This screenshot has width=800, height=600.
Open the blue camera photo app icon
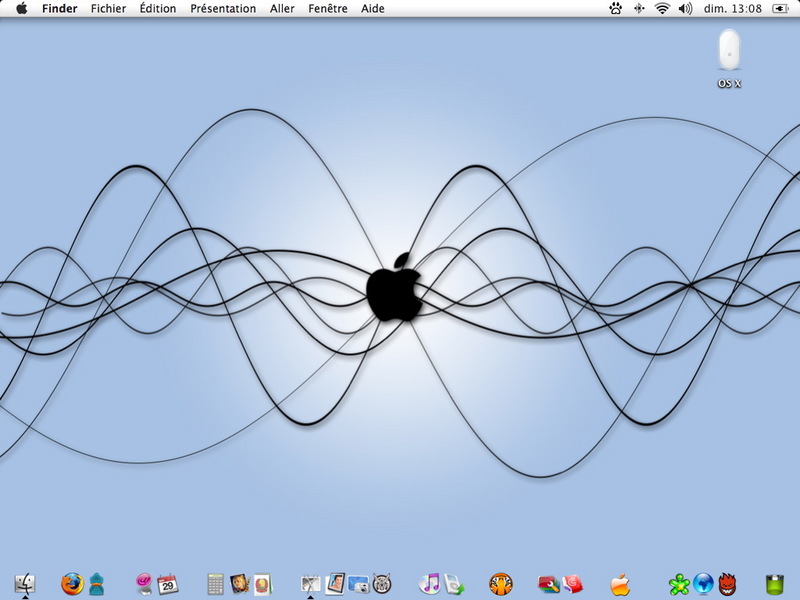[x=358, y=584]
